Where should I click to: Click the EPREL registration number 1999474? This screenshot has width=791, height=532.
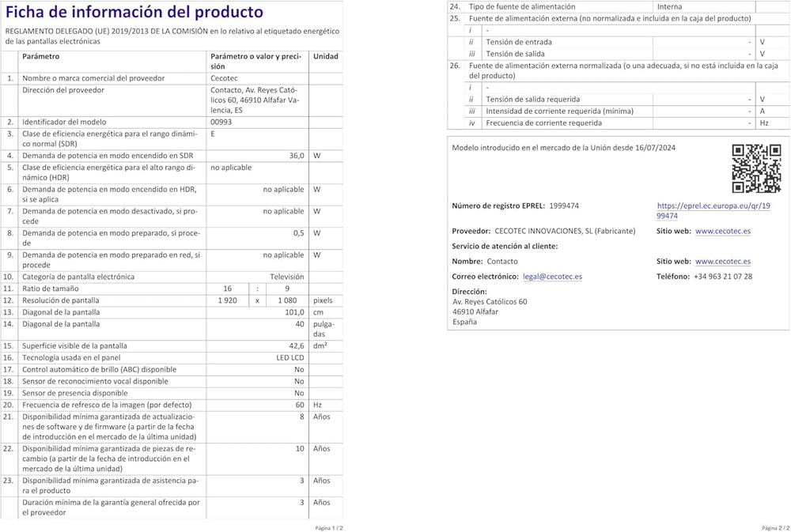pos(563,206)
